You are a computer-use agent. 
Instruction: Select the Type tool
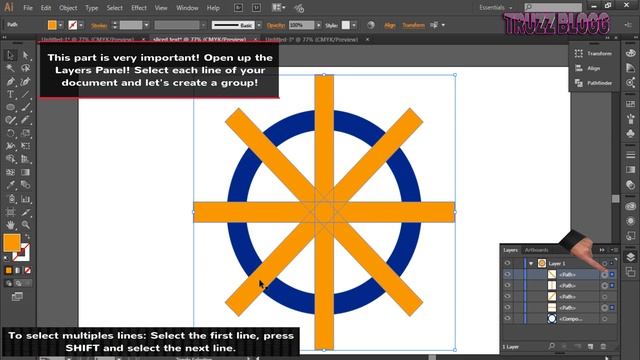(x=11, y=94)
